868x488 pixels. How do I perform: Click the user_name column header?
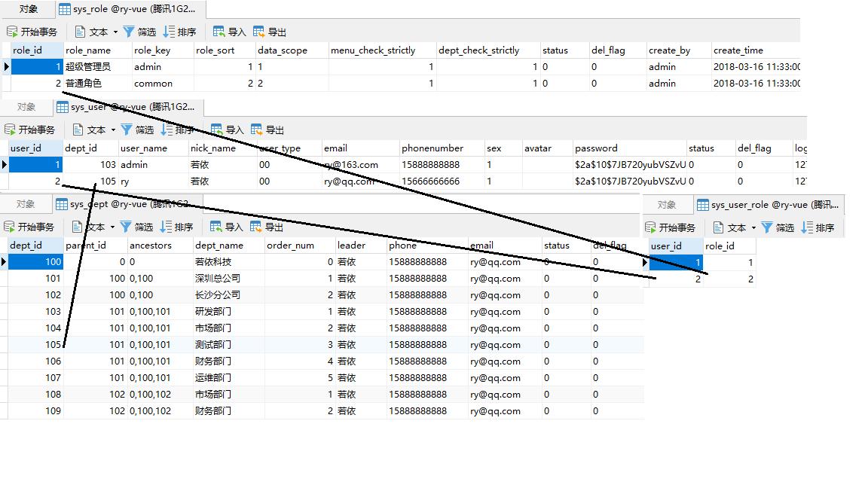154,148
